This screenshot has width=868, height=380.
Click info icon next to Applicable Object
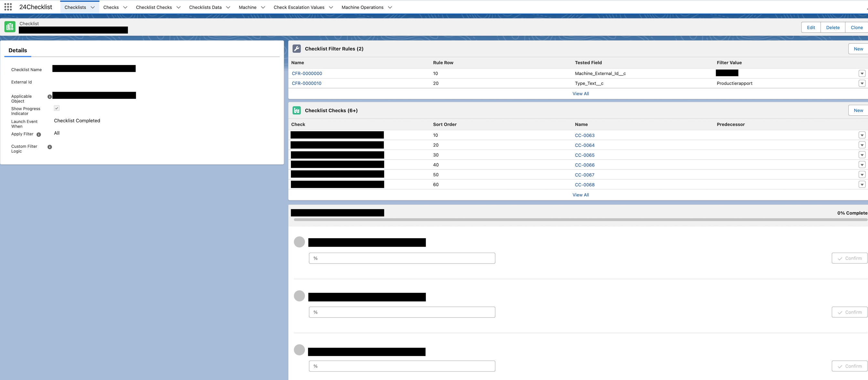[x=49, y=97]
